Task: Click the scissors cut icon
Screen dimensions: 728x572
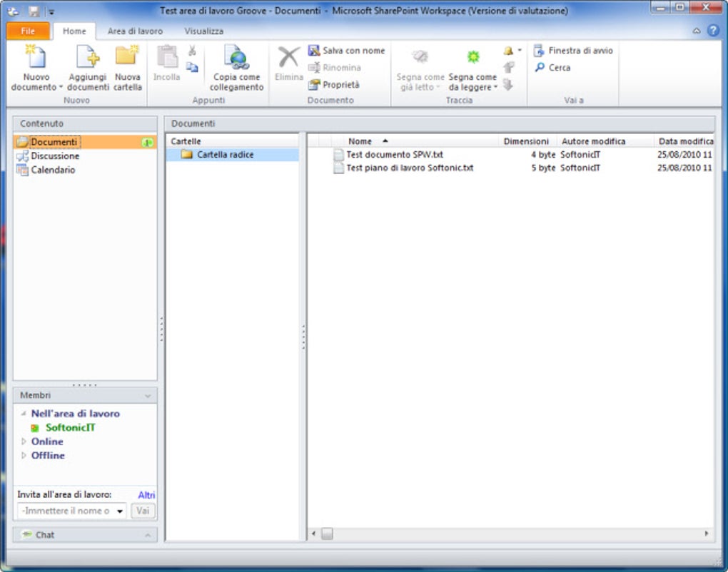Action: point(192,50)
